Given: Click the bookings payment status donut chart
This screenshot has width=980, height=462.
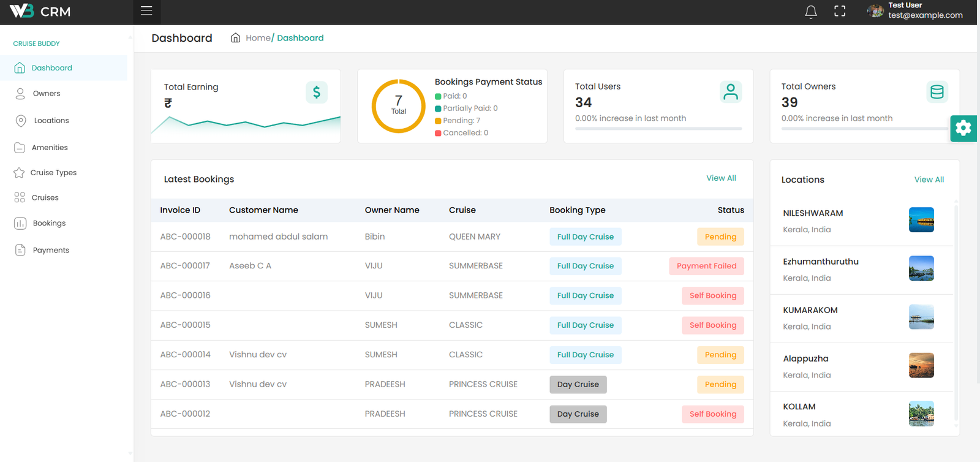Looking at the screenshot, I should pos(399,106).
